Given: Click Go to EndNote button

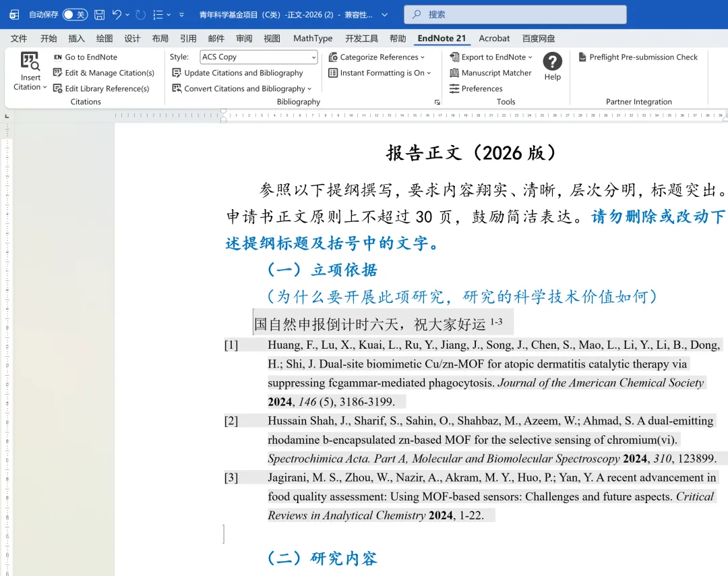Looking at the screenshot, I should click(x=86, y=57).
